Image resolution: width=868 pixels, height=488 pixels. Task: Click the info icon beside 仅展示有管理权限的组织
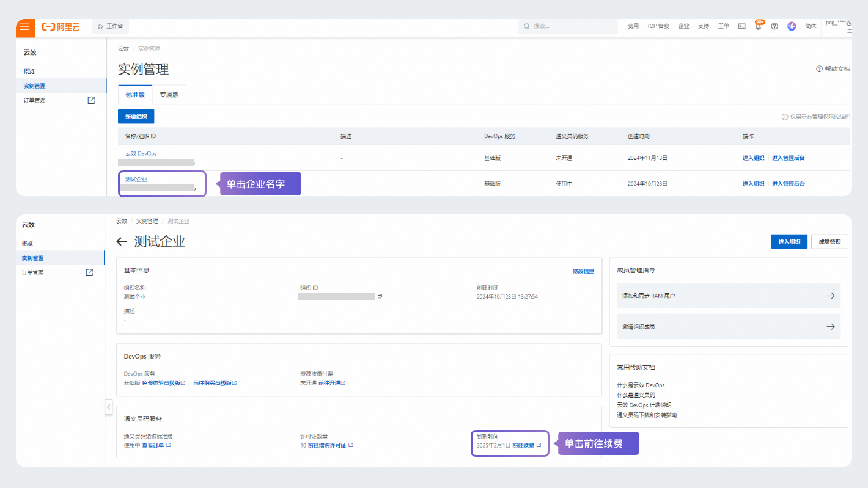[x=785, y=117]
